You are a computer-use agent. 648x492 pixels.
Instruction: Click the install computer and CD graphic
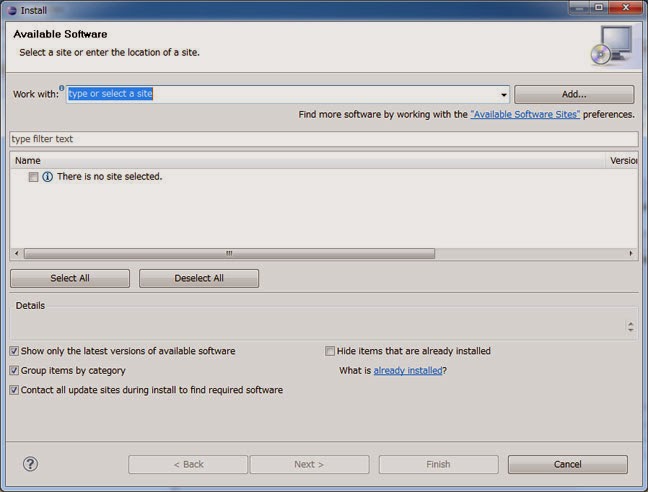click(x=612, y=45)
